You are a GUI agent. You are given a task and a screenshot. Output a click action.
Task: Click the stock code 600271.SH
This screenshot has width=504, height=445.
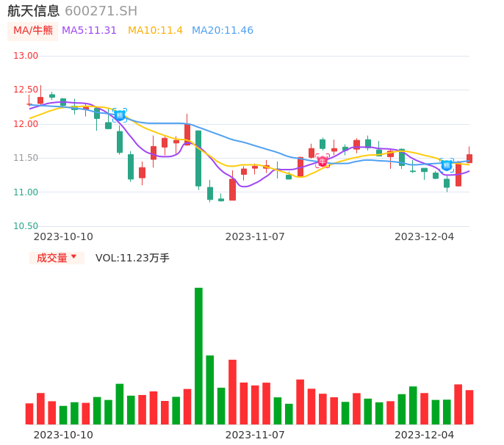101,11
